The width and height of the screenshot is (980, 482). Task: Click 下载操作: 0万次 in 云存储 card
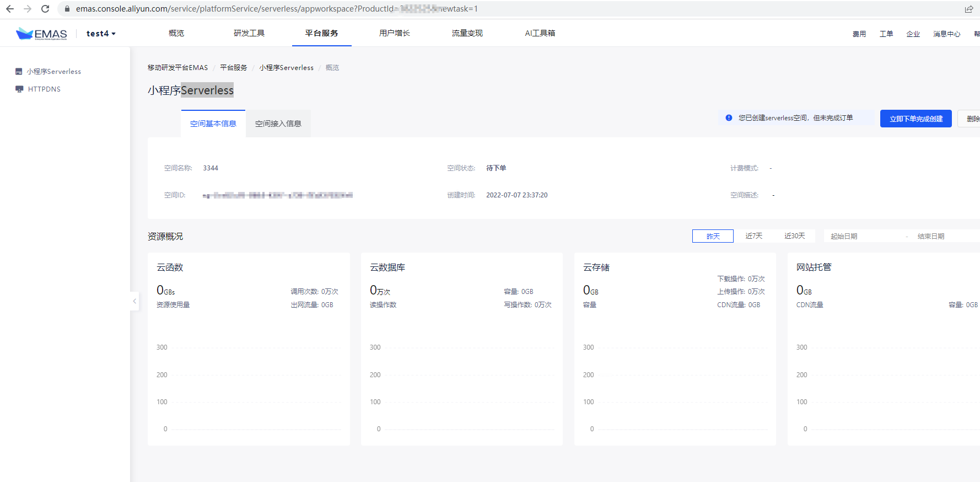click(x=741, y=279)
